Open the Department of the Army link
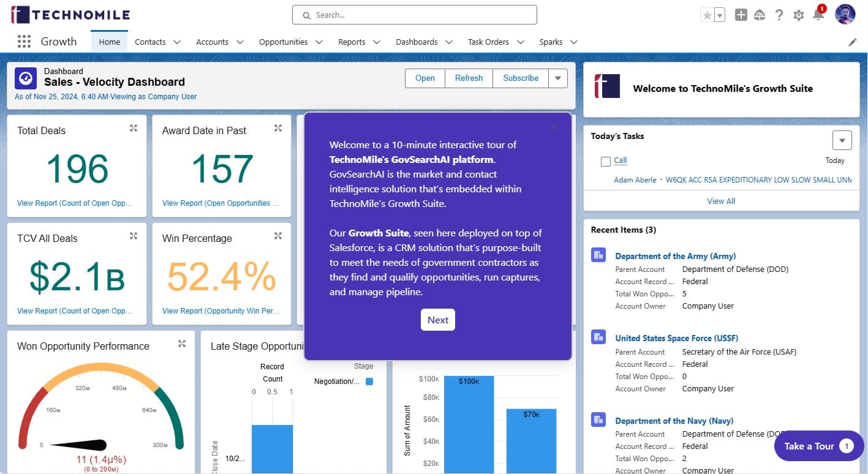The width and height of the screenshot is (868, 474). (x=675, y=256)
